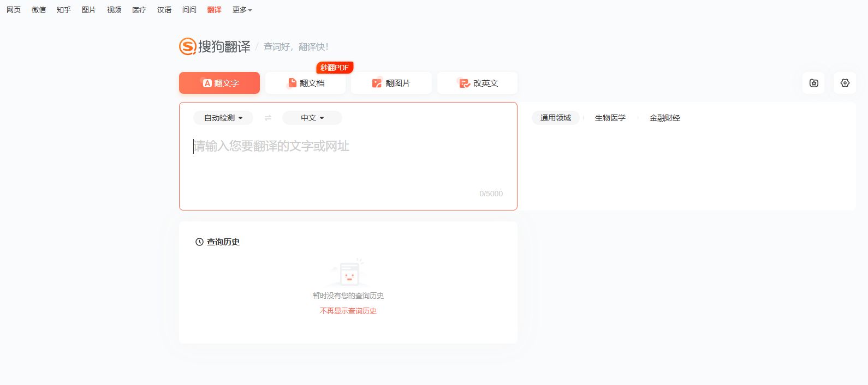Open the favorites collection icon
868x385 pixels.
[814, 83]
